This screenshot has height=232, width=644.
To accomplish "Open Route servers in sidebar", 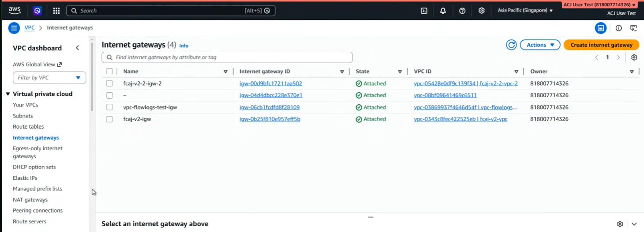I will pos(30,222).
